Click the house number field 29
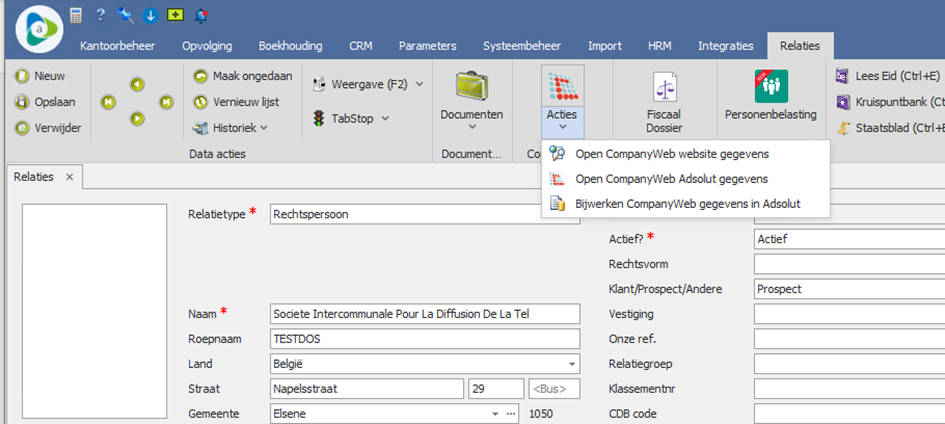 pos(496,389)
